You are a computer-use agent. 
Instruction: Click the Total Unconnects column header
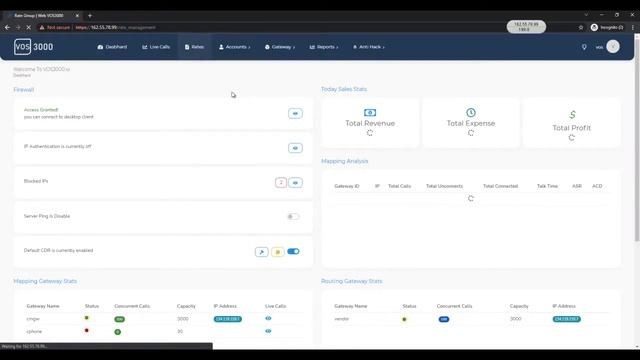coord(444,186)
